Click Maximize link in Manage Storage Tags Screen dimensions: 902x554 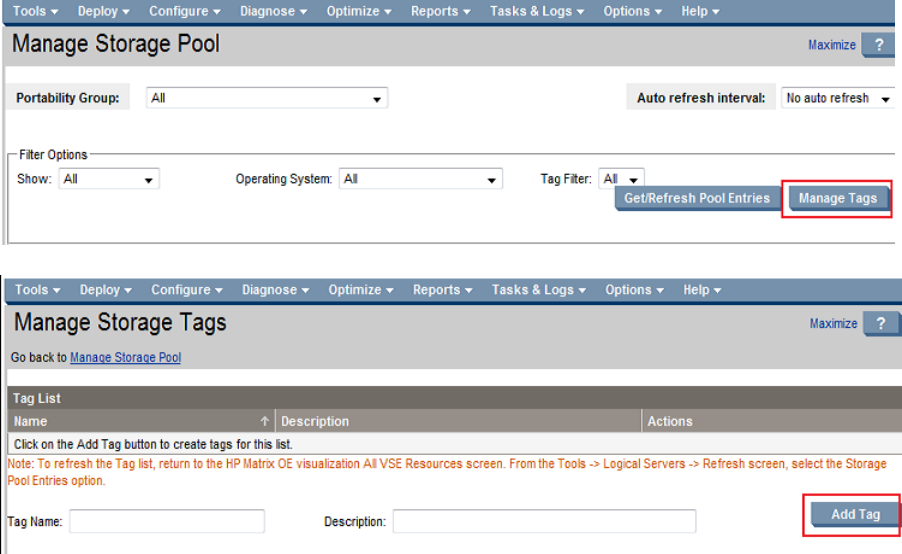click(833, 323)
